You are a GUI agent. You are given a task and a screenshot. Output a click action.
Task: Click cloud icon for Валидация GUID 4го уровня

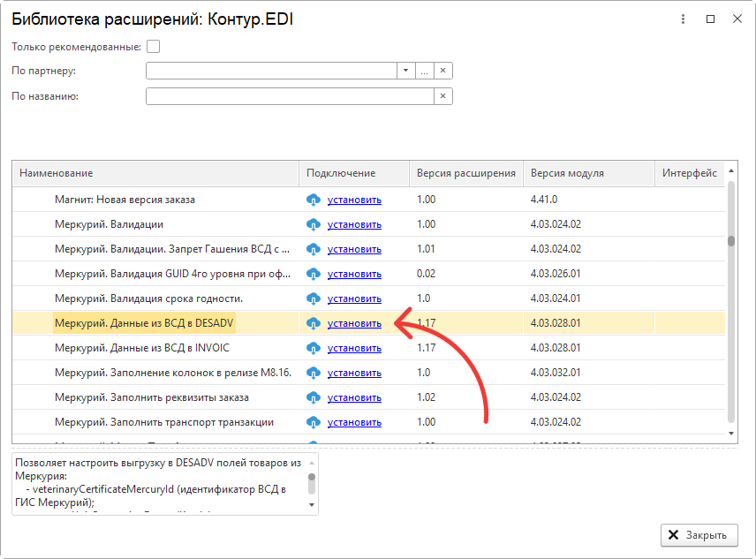pos(314,274)
